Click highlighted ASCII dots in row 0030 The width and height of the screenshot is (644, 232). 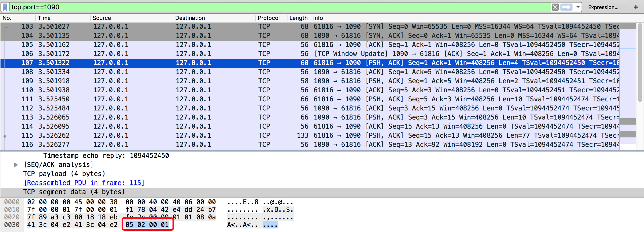click(270, 225)
